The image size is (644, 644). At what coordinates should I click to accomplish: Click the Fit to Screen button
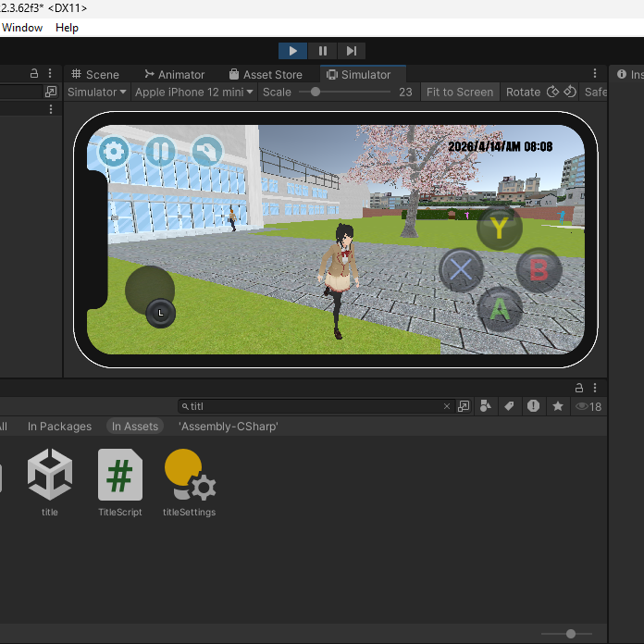pyautogui.click(x=460, y=92)
